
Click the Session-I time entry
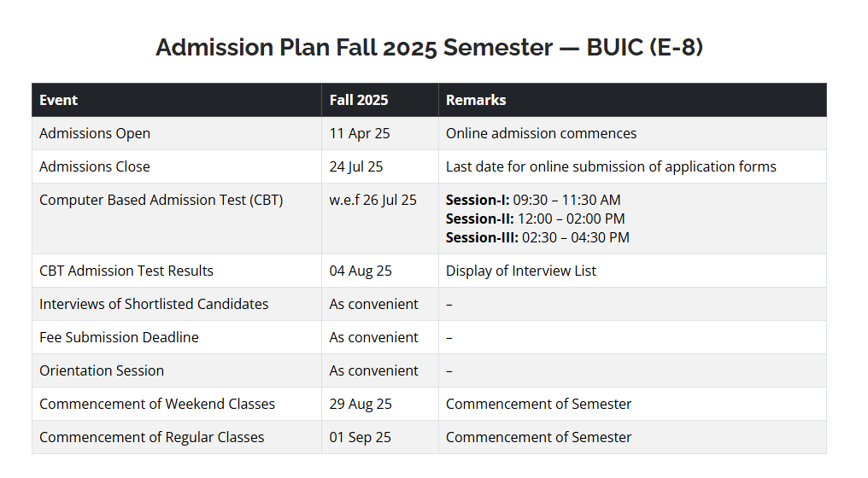click(x=533, y=200)
